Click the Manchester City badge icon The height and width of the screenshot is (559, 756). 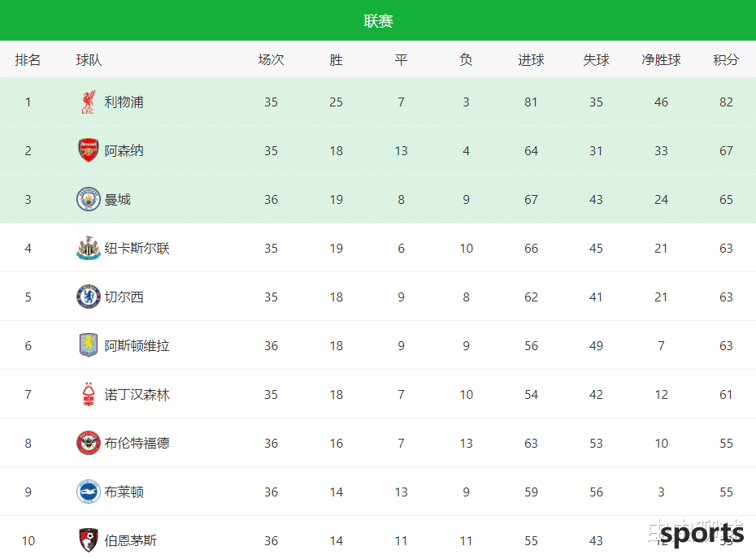89,200
